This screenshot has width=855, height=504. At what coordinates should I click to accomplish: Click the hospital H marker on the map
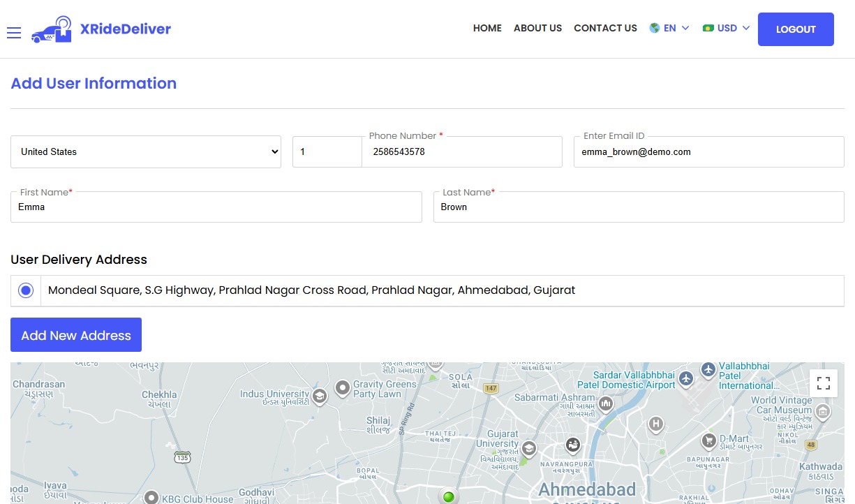pyautogui.click(x=655, y=424)
